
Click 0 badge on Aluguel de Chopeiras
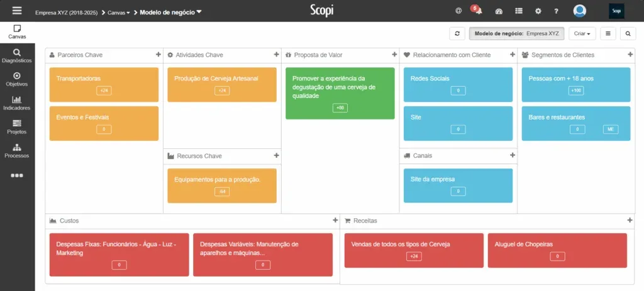557,256
